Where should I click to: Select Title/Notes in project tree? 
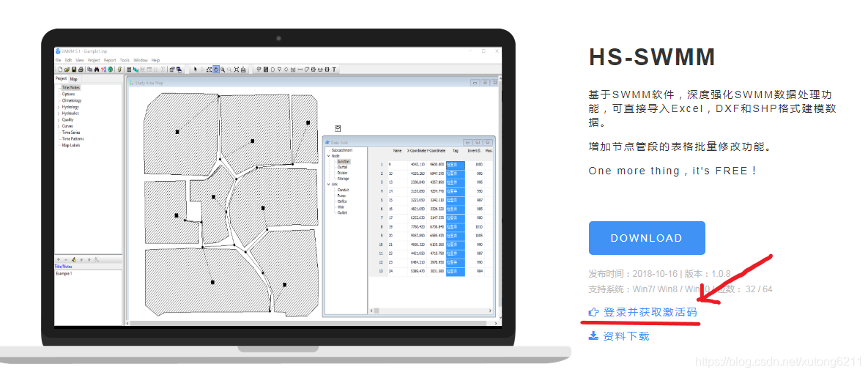pos(71,87)
